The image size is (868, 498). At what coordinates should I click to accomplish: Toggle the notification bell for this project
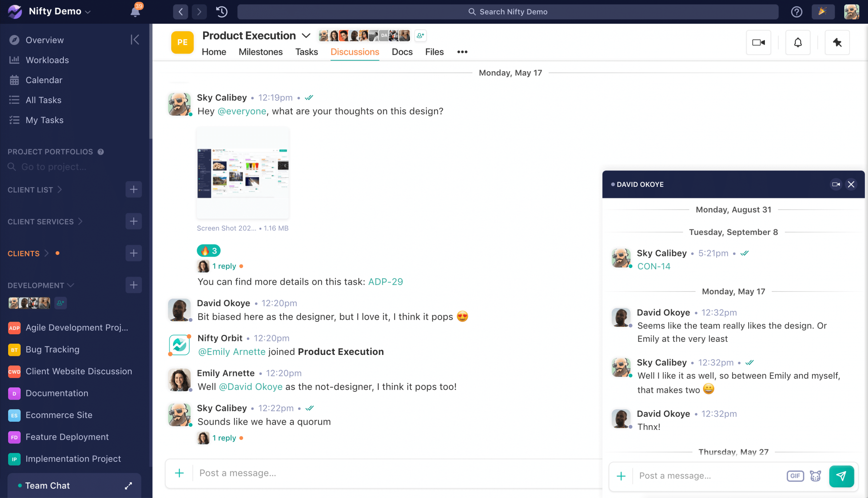tap(798, 42)
